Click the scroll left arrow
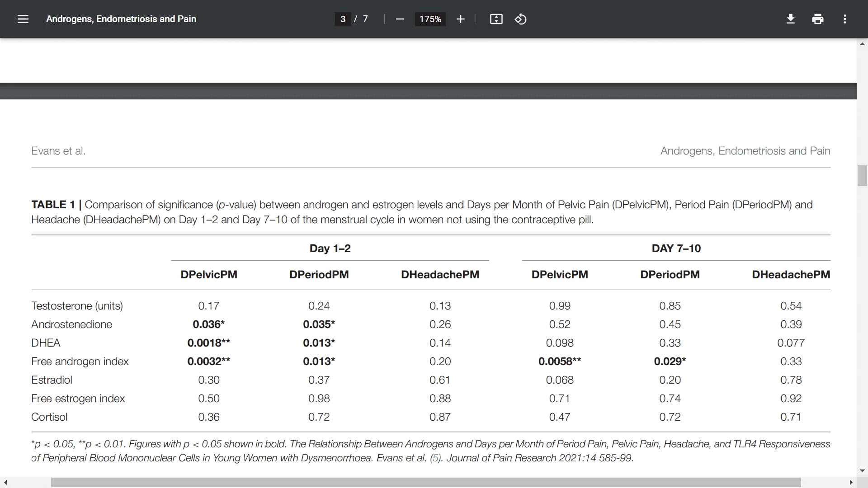 (5, 483)
